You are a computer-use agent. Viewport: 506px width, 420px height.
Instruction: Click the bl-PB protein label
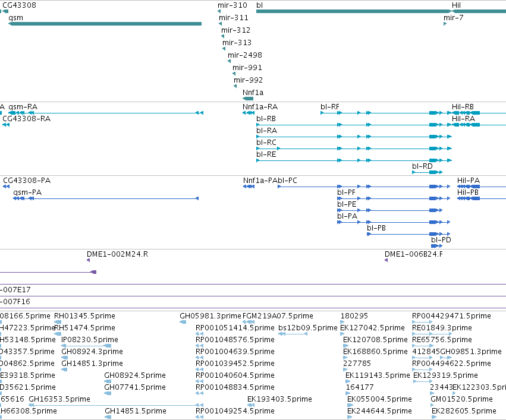click(x=376, y=228)
